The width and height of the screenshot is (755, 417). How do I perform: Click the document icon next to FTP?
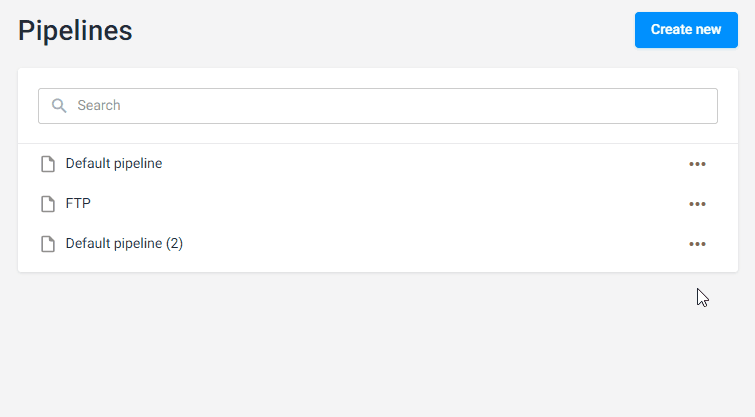point(48,204)
